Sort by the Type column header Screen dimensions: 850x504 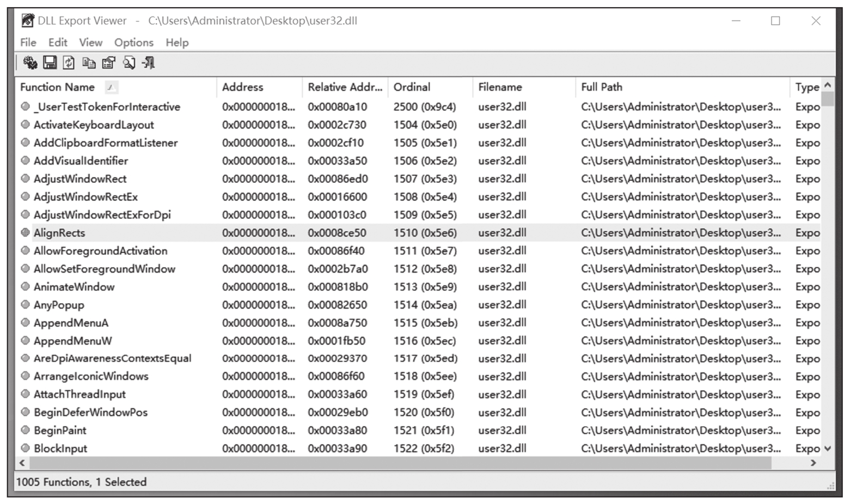tap(806, 87)
